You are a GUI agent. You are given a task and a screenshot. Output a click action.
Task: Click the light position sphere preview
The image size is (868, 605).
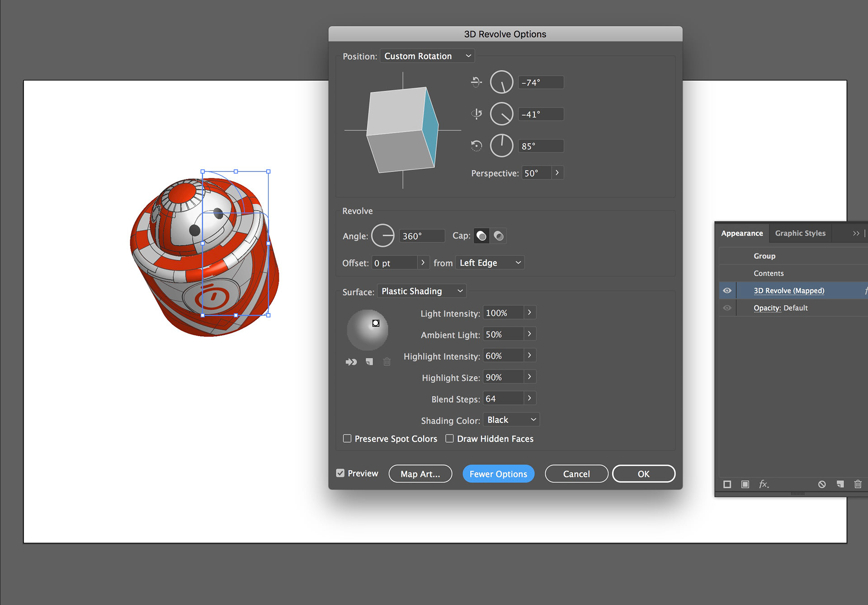tap(367, 330)
